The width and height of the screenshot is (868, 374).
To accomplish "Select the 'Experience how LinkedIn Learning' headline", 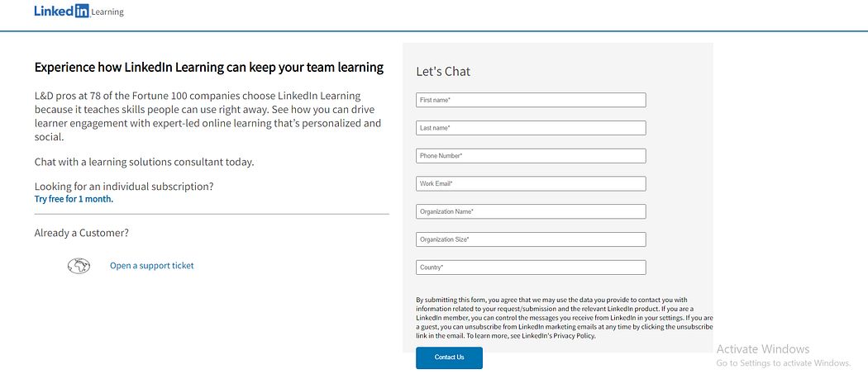I will (208, 68).
